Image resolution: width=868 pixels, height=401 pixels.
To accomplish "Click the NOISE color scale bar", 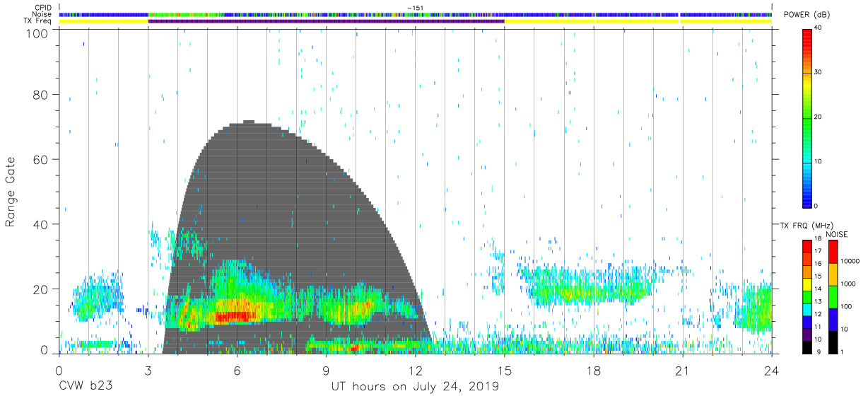I will [833, 296].
